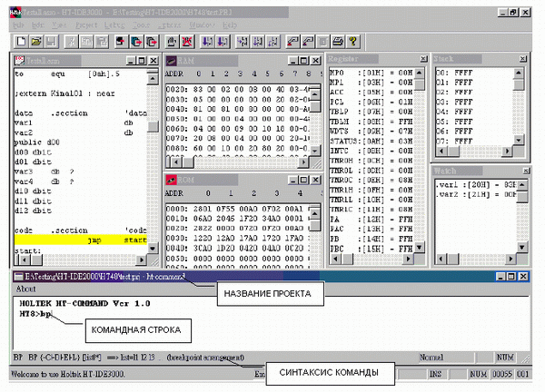This screenshot has width=545, height=392.
Task: Select the ACC register row
Action: [372, 92]
